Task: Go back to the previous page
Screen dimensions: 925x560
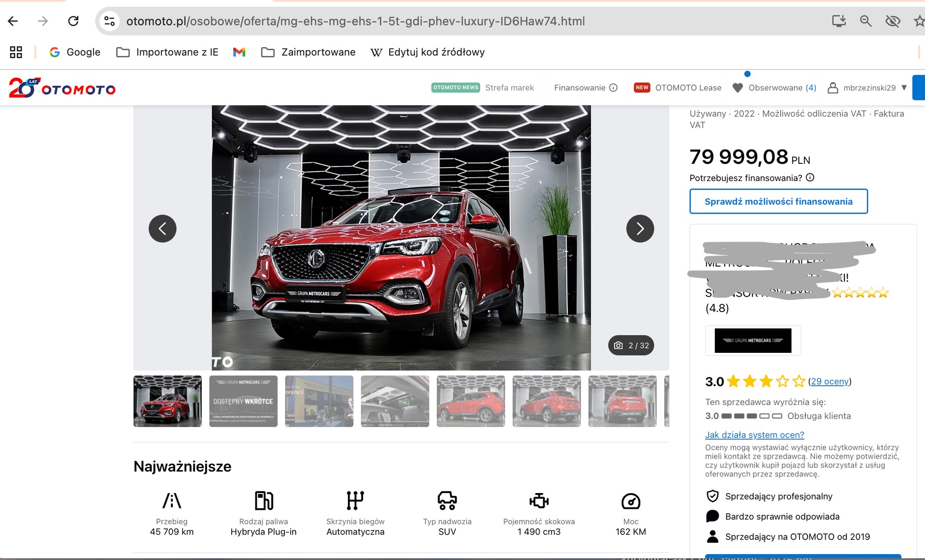Action: point(13,21)
